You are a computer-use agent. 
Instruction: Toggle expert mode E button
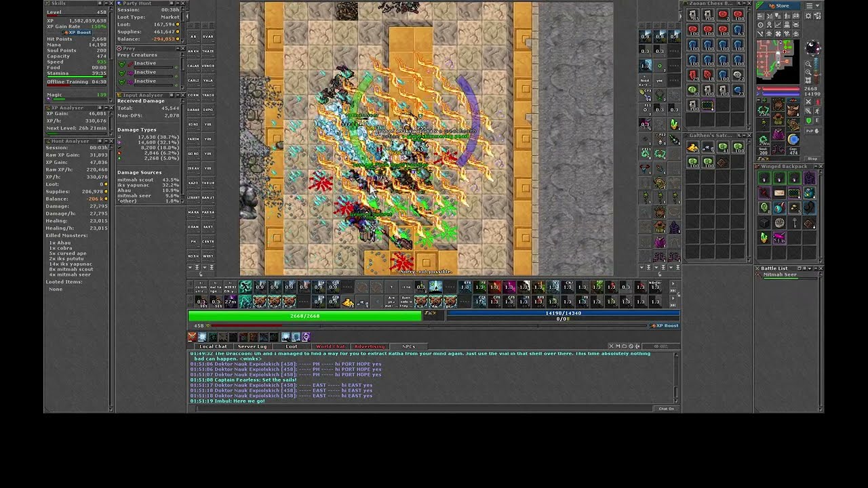tap(817, 120)
